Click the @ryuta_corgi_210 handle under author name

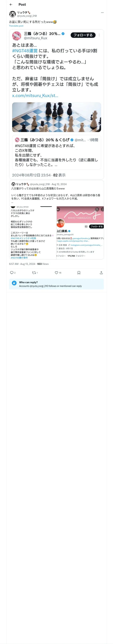pyautogui.click(x=27, y=16)
